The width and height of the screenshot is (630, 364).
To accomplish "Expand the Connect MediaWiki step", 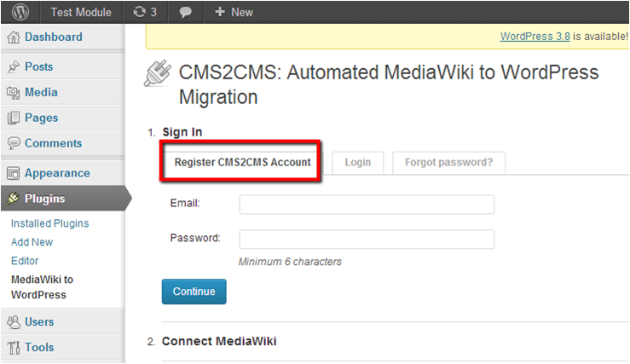I will click(219, 341).
